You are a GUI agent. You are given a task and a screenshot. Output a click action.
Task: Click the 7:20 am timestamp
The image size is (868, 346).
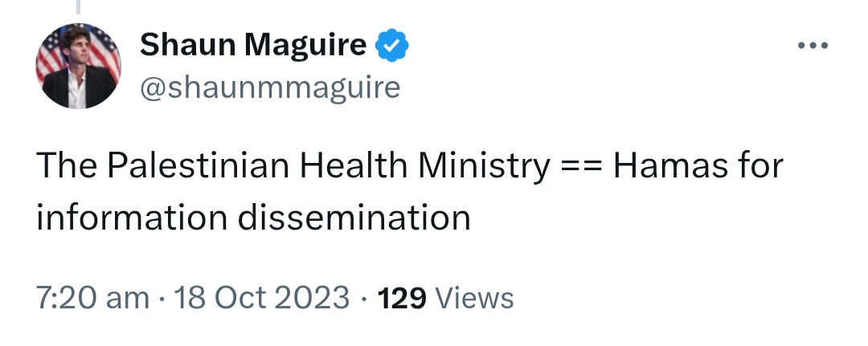click(92, 298)
